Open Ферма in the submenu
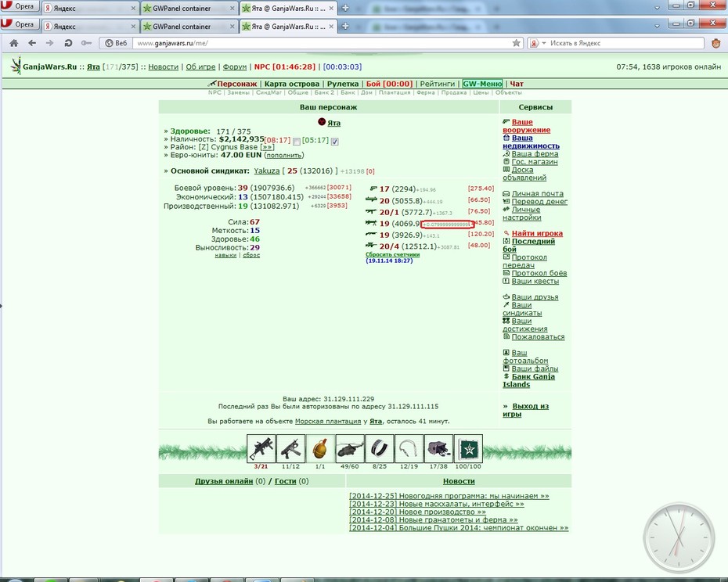Viewport: 728px width, 582px height. click(x=426, y=92)
